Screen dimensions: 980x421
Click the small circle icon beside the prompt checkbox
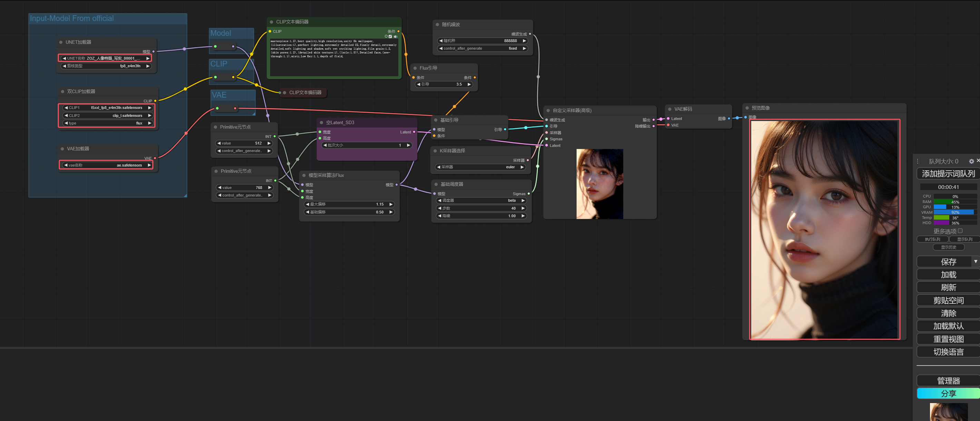point(386,37)
